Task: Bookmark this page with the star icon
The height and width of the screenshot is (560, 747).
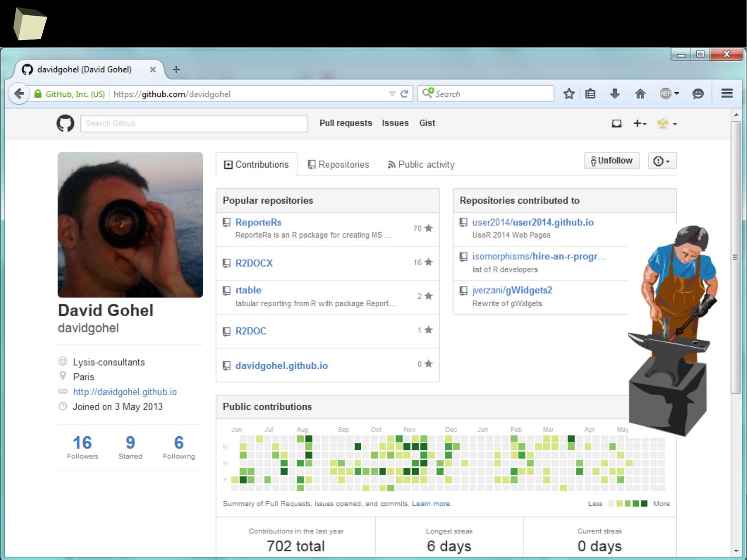Action: tap(569, 94)
